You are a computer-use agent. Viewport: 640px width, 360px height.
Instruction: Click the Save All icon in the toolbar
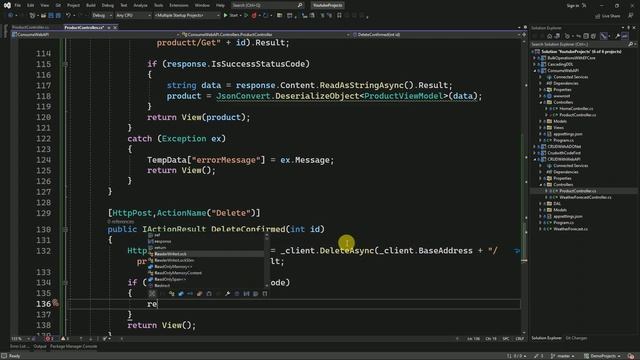click(x=58, y=16)
